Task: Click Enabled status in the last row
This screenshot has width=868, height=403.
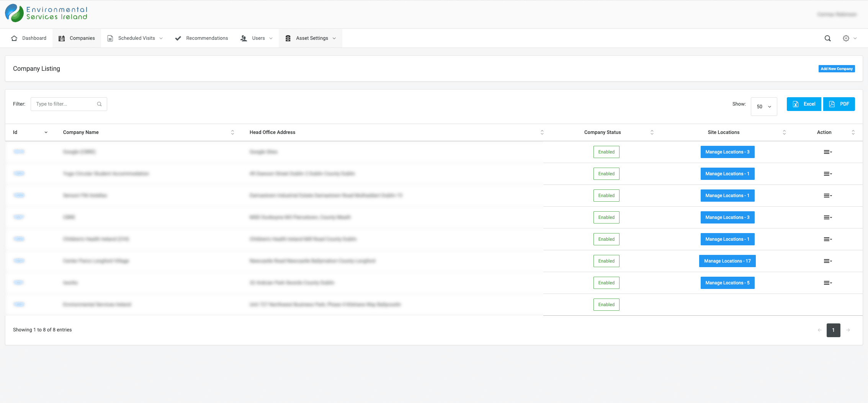Action: tap(606, 305)
